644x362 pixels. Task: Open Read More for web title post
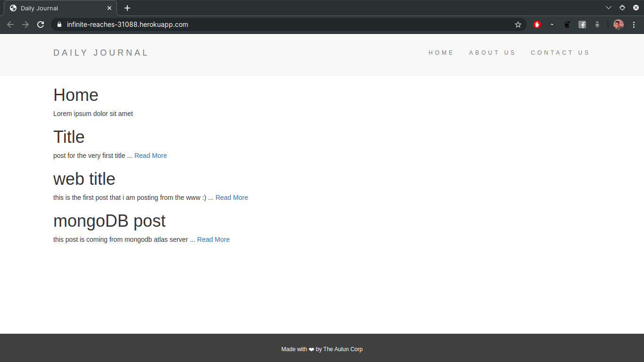point(231,197)
